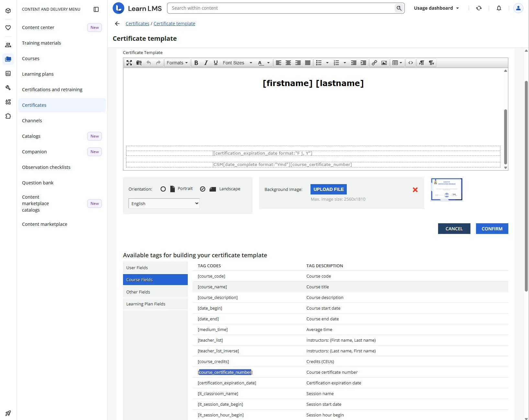Open the table insert menu
The image size is (529, 420).
coord(397,63)
